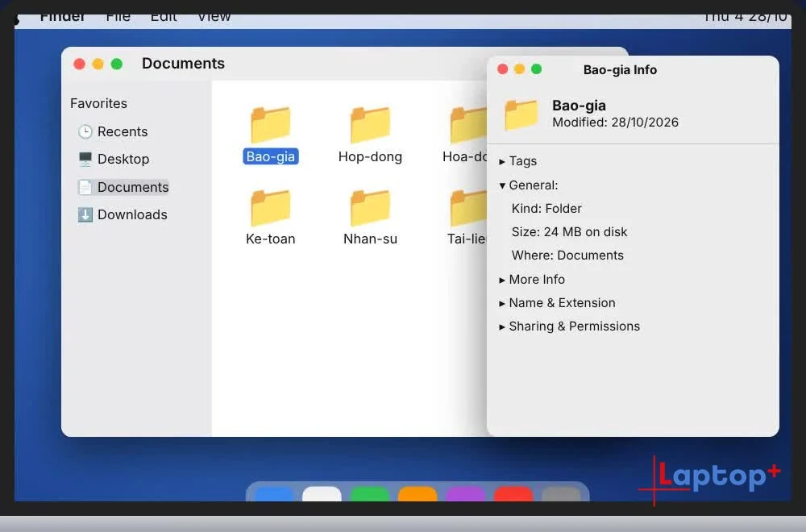
Task: Open the blue app in the Dock
Action: [x=274, y=493]
